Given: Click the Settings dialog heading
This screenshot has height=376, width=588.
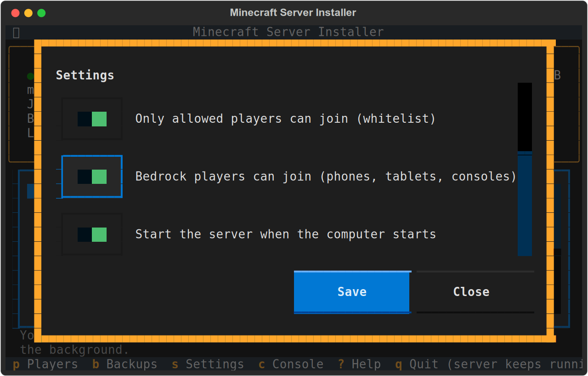Looking at the screenshot, I should coord(85,75).
